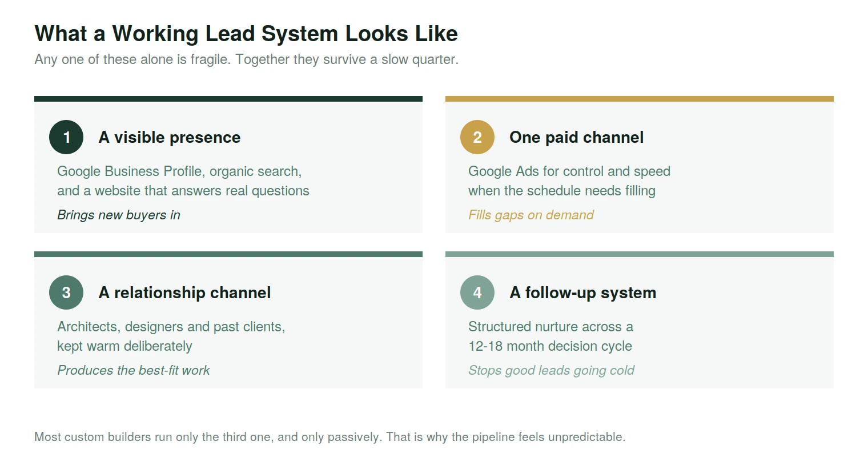Click the italic text 'Brings new buyers in'
This screenshot has width=868, height=457.
coord(119,215)
